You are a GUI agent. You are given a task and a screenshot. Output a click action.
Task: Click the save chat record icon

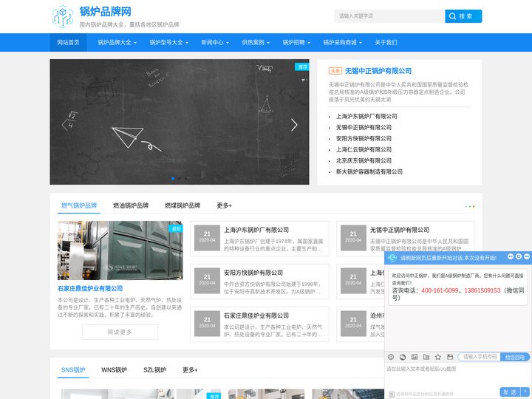point(450,357)
